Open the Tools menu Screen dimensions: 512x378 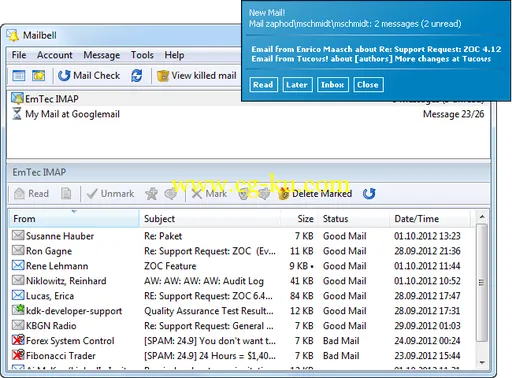[x=142, y=55]
